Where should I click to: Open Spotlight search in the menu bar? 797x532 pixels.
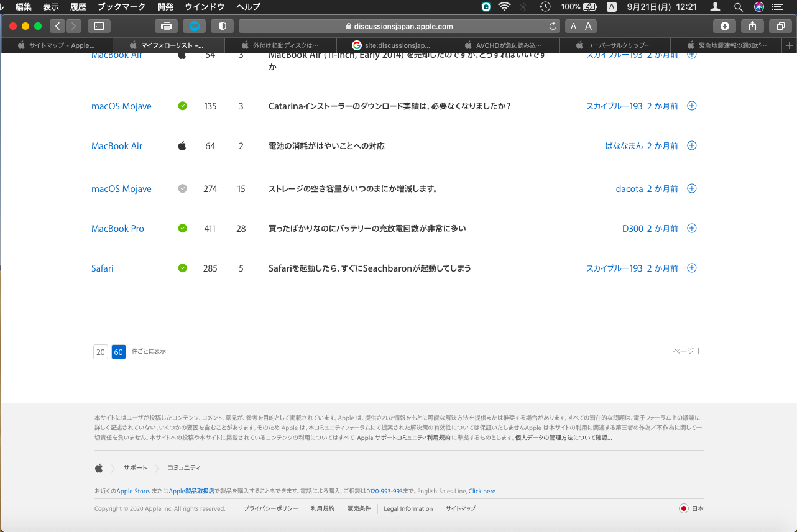coord(738,7)
